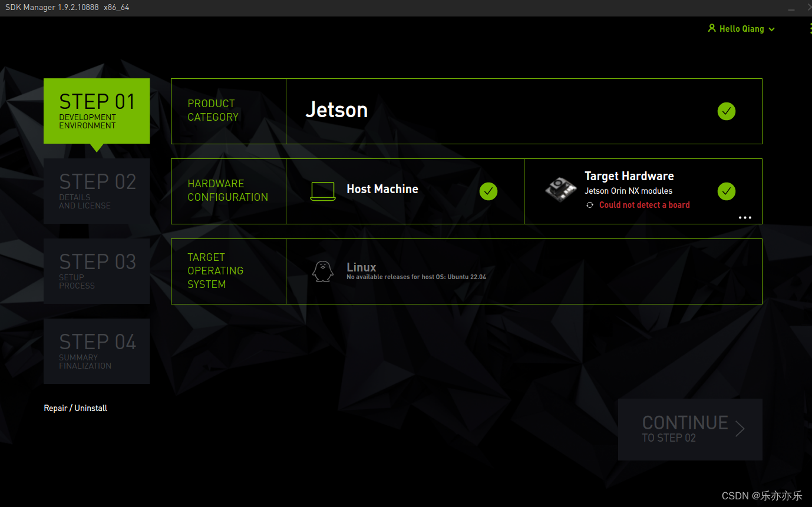
Task: Click 'No available releases for host OS' text
Action: tap(416, 277)
